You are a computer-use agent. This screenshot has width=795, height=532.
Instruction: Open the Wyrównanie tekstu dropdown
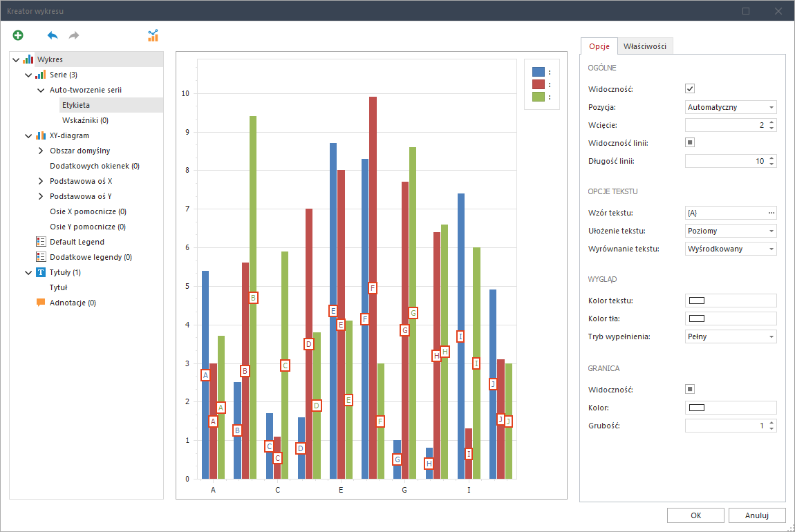click(x=731, y=249)
